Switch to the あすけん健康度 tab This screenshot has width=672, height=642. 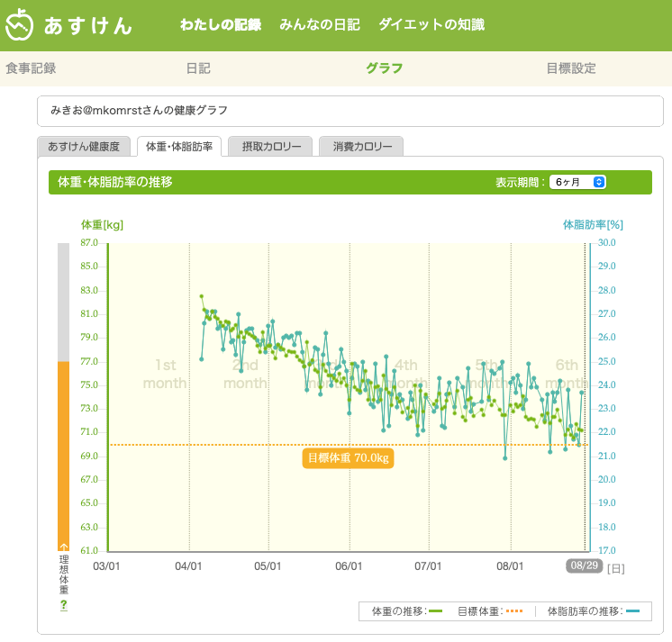pos(85,147)
